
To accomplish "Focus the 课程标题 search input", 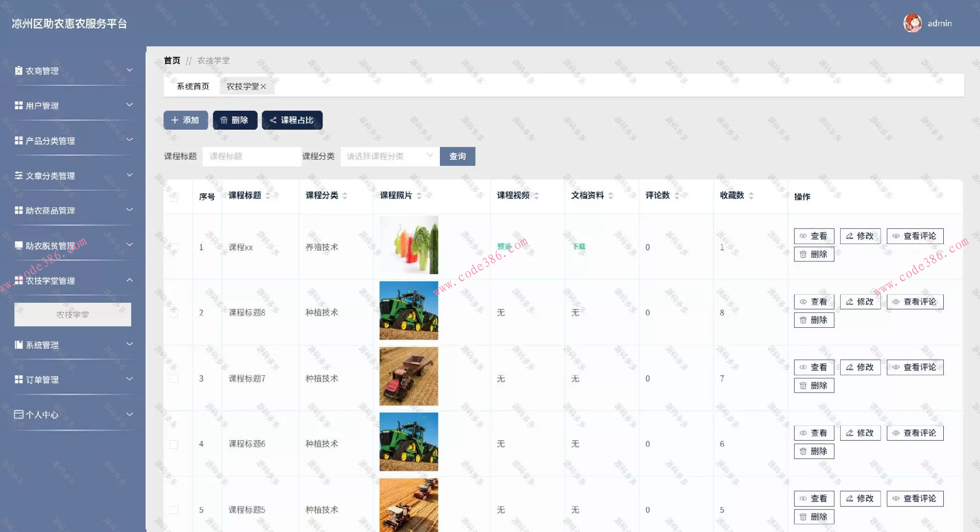I will click(252, 156).
